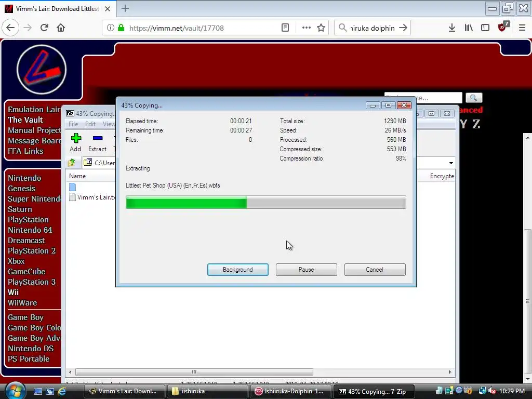Close the Vimm's Lair tab
532x399 pixels.
click(x=108, y=9)
